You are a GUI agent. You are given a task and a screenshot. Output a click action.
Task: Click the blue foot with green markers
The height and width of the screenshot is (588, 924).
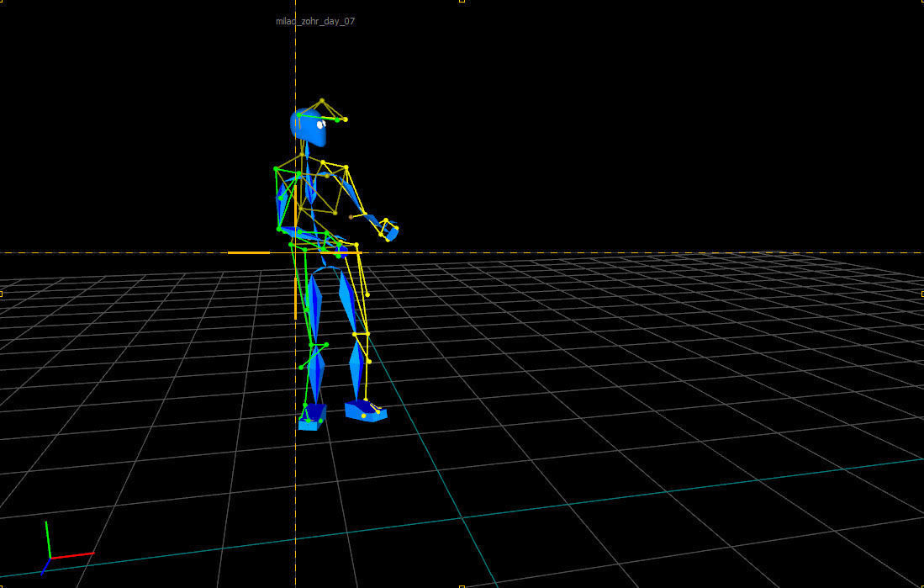pyautogui.click(x=312, y=417)
